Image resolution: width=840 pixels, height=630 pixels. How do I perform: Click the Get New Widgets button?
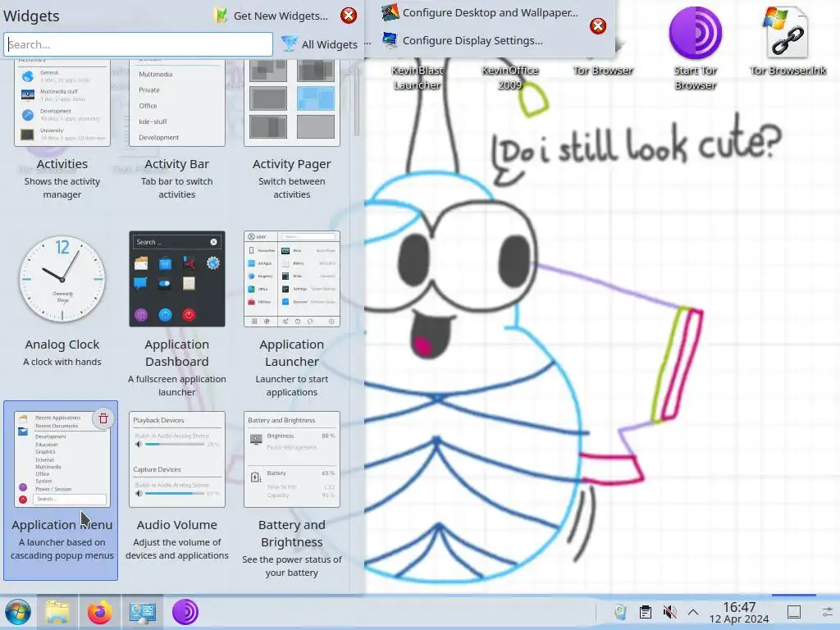tap(271, 16)
